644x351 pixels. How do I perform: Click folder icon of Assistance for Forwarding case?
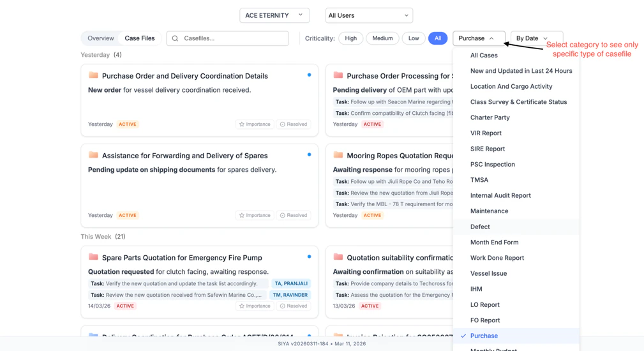[x=93, y=155]
